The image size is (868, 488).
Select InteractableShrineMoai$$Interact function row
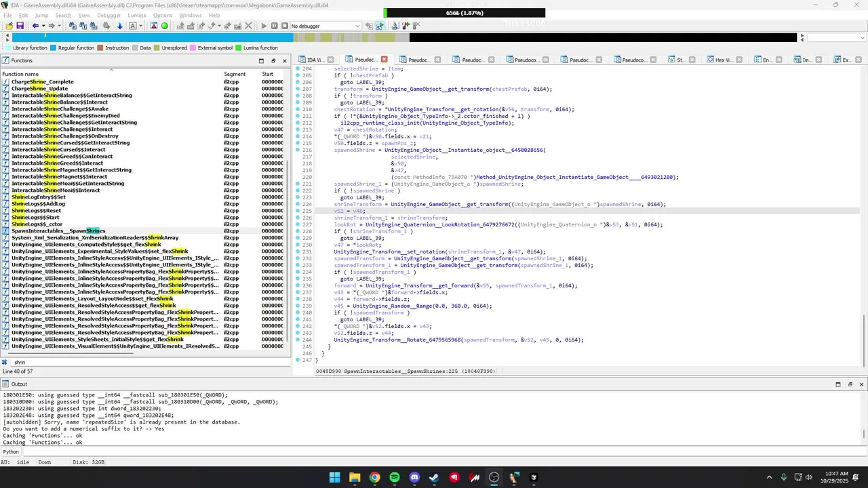pyautogui.click(x=144, y=190)
